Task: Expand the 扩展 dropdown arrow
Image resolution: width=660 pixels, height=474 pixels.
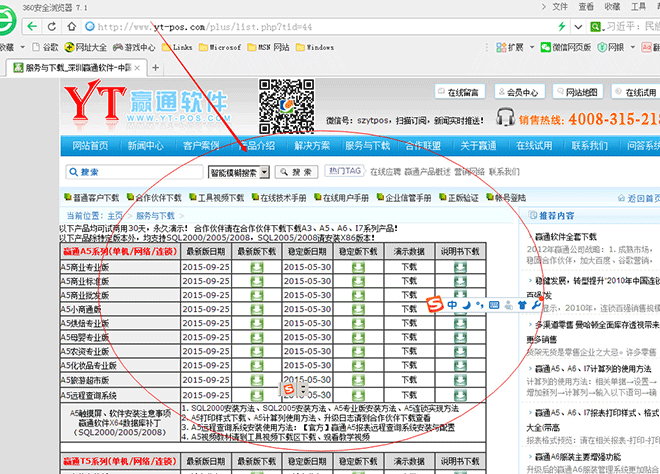Action: 532,47
